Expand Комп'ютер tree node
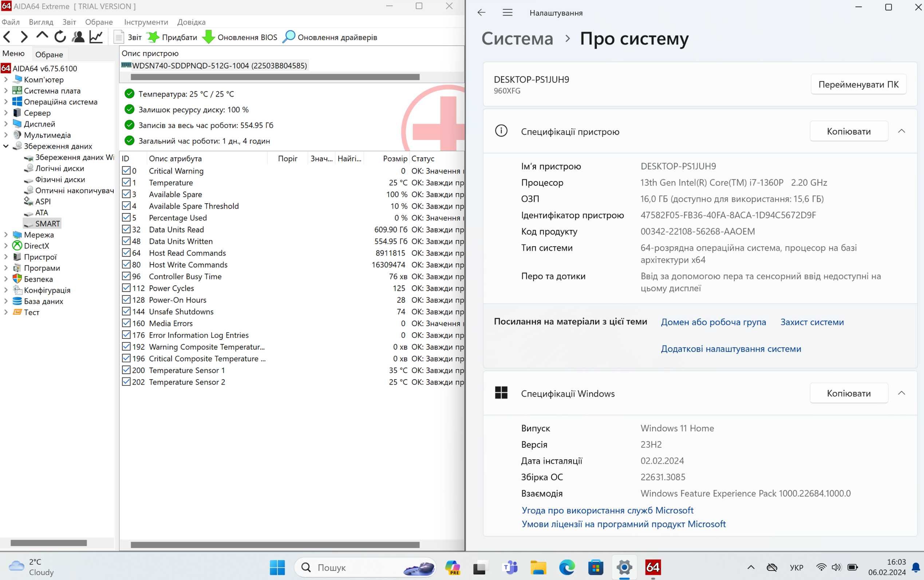The width and height of the screenshot is (924, 580). 6,80
